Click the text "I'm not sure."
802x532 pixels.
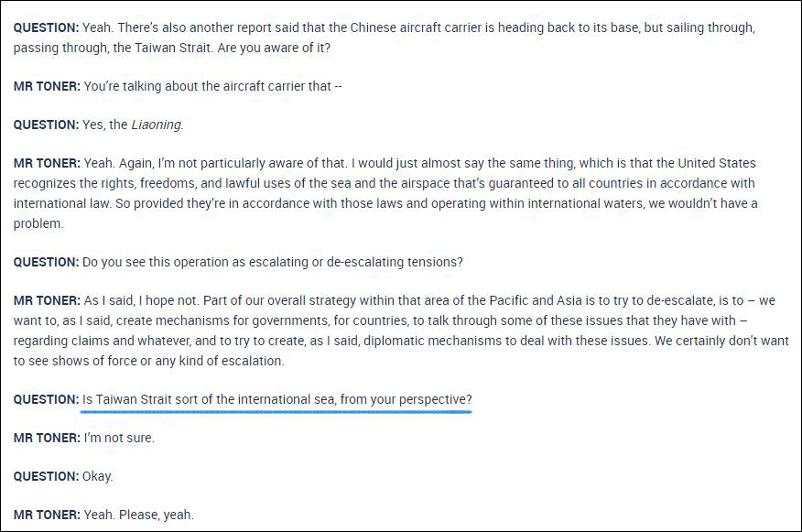[119, 438]
